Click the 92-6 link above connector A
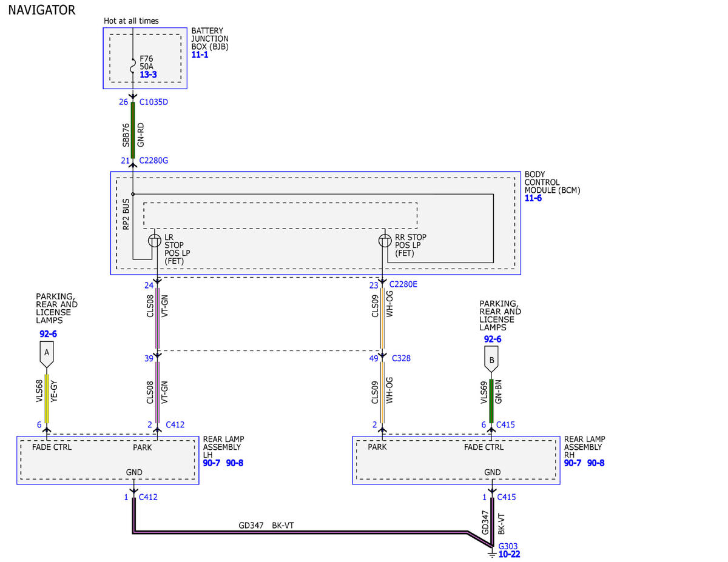Viewport: 728px width, 562px height. 49,333
